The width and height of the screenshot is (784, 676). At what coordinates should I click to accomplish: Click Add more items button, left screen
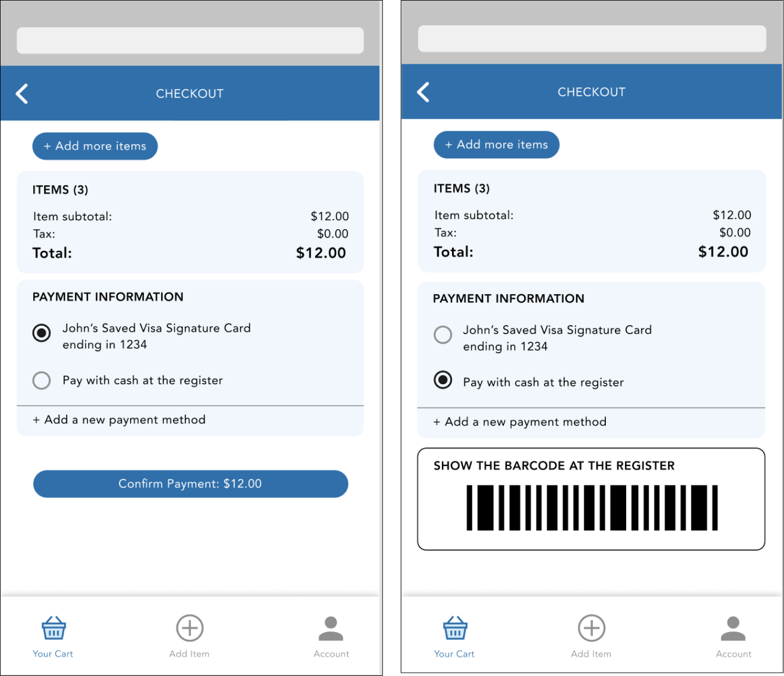point(95,146)
